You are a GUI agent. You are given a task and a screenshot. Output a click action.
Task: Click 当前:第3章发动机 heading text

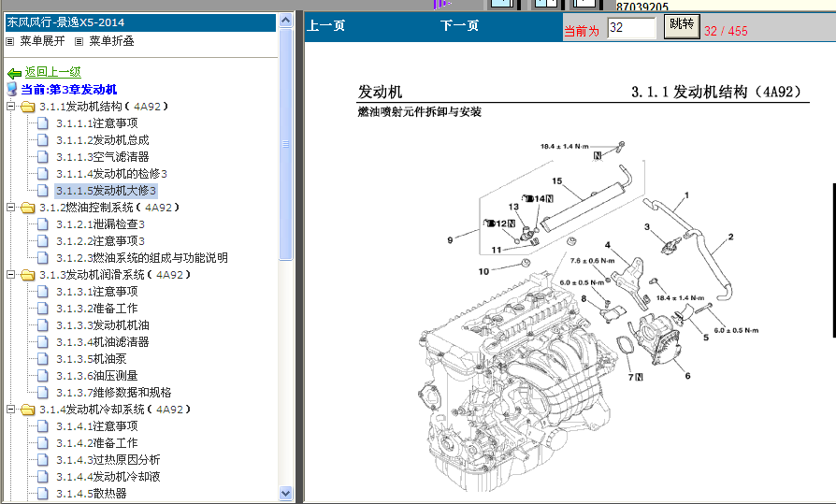pyautogui.click(x=69, y=90)
